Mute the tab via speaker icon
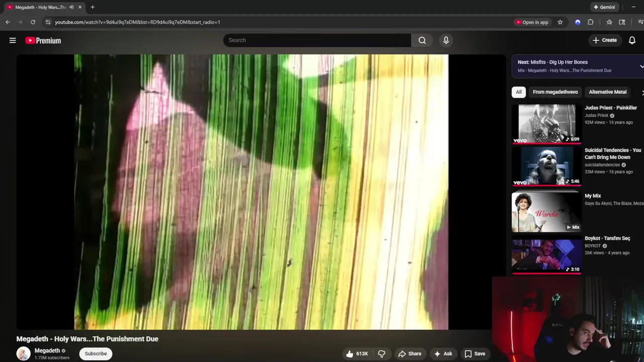Viewport: 644px width, 362px height. [71, 7]
